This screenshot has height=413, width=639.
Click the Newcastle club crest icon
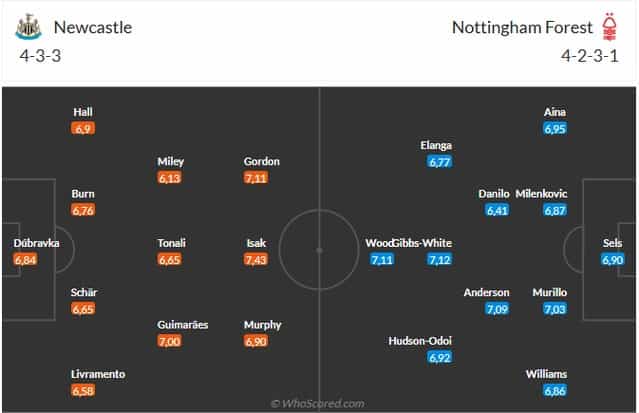coord(28,27)
